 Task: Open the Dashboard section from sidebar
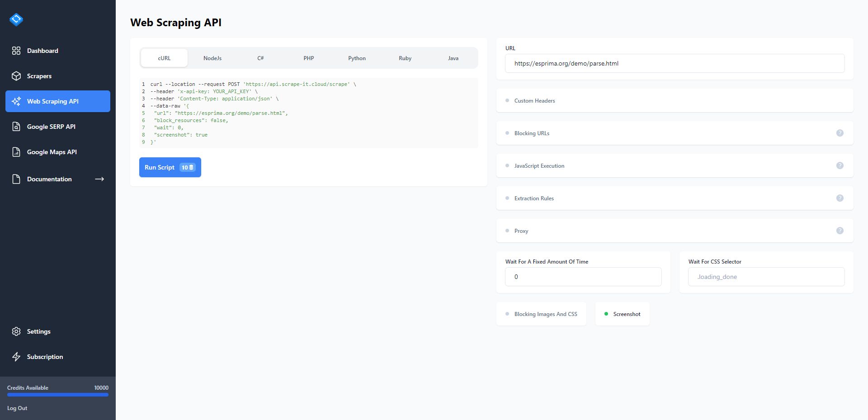[x=42, y=51]
